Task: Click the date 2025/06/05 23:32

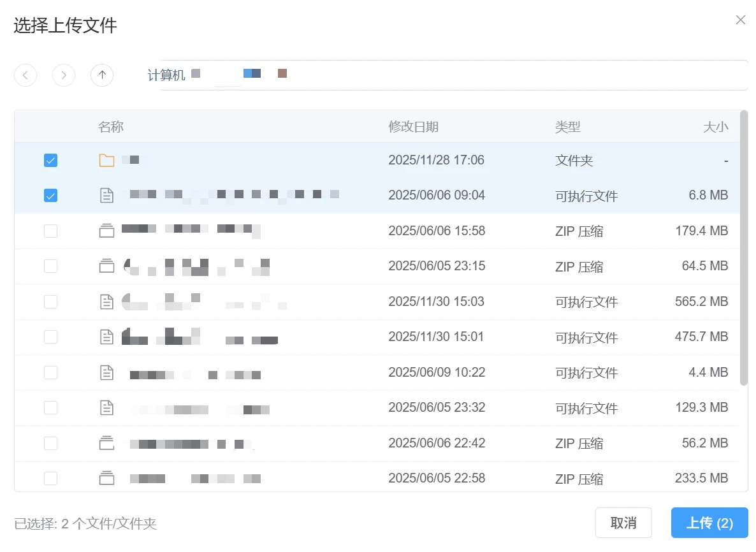Action: point(437,408)
